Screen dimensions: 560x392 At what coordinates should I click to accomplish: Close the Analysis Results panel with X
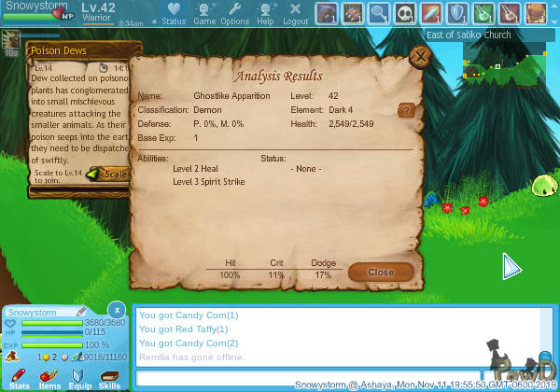(420, 58)
